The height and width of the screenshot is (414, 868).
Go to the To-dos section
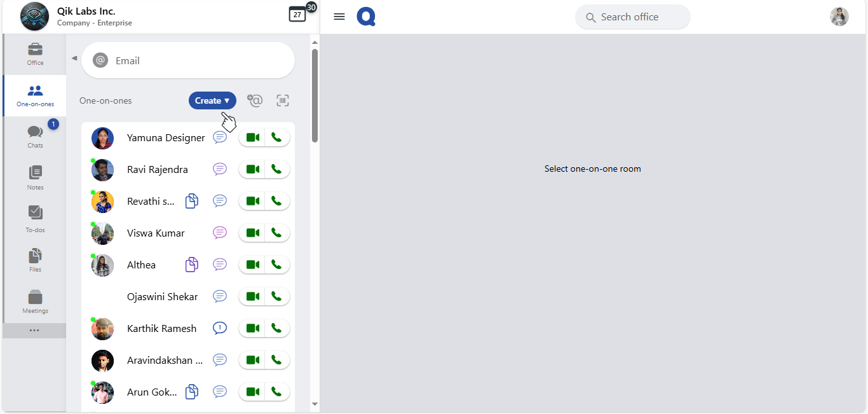point(35,219)
